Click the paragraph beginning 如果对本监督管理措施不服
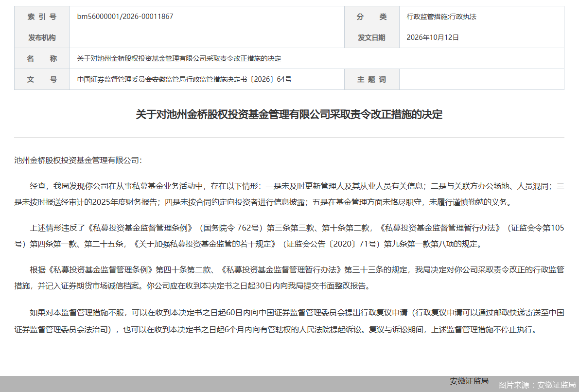This screenshot has width=579, height=392. [x=289, y=321]
